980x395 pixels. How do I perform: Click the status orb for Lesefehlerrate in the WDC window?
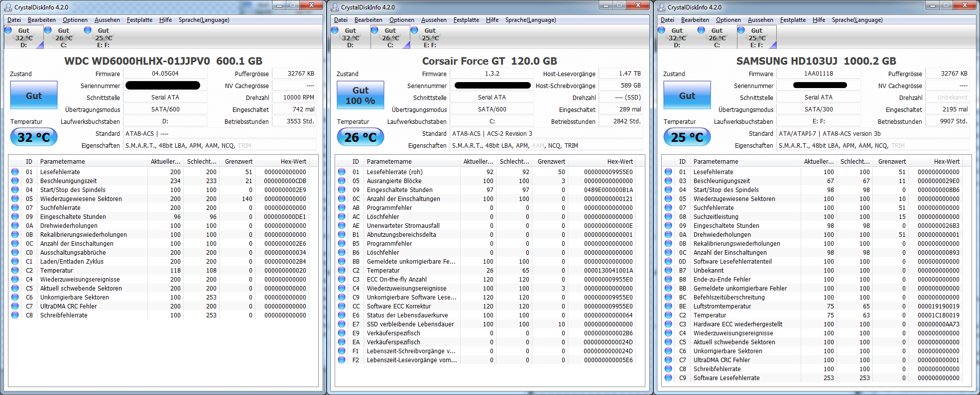tap(15, 172)
